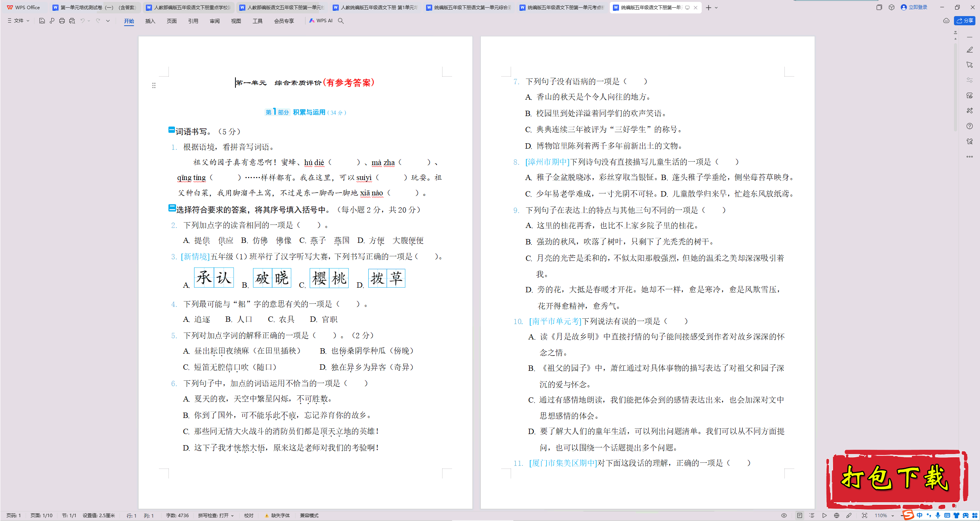
Task: Click the blue 分享 share button
Action: (x=965, y=21)
